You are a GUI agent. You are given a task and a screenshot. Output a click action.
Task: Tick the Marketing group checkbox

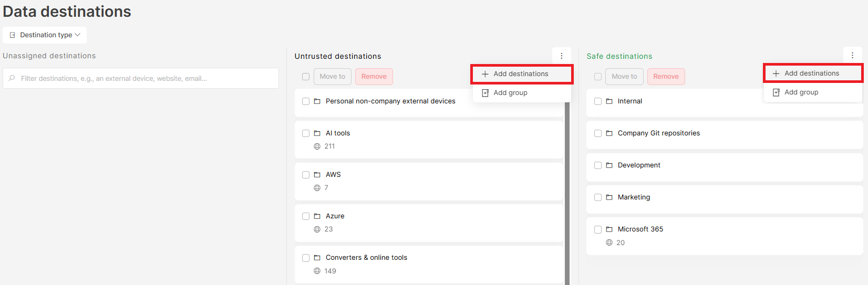pos(598,197)
